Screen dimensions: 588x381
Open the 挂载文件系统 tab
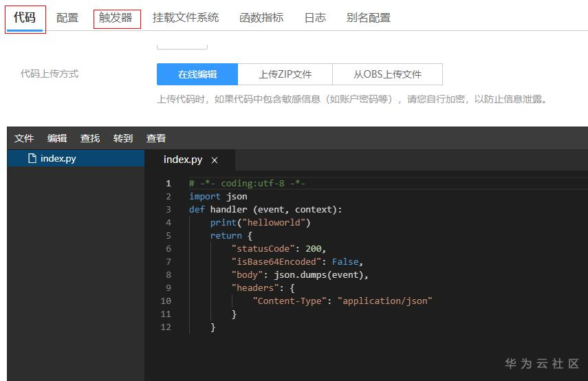point(186,18)
